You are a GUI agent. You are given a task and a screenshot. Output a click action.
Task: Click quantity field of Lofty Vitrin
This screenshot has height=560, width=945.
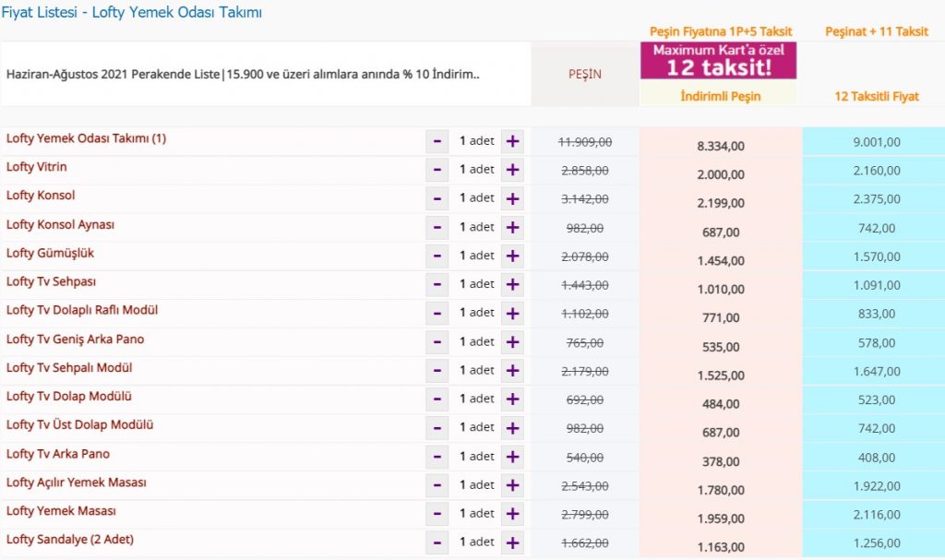[x=475, y=170]
